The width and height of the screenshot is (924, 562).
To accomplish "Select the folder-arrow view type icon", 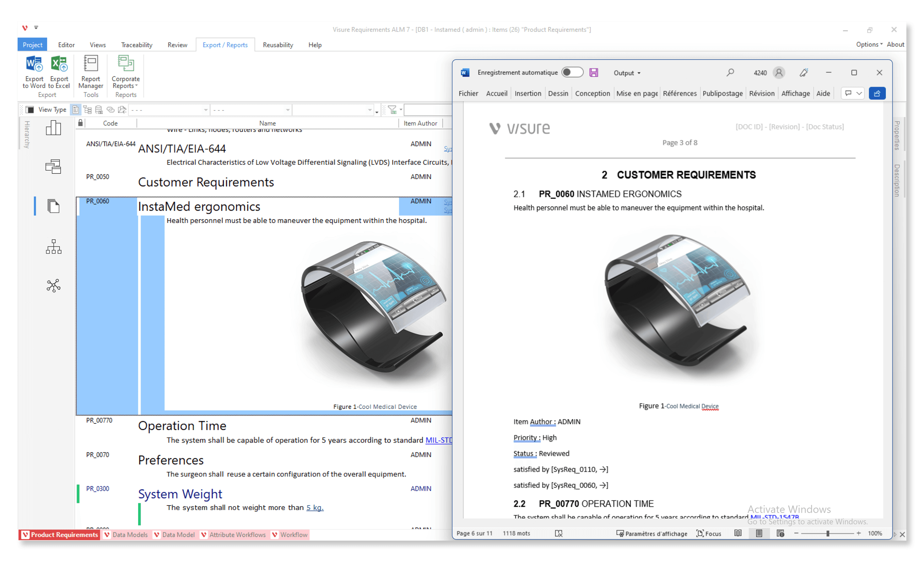I will coord(122,110).
